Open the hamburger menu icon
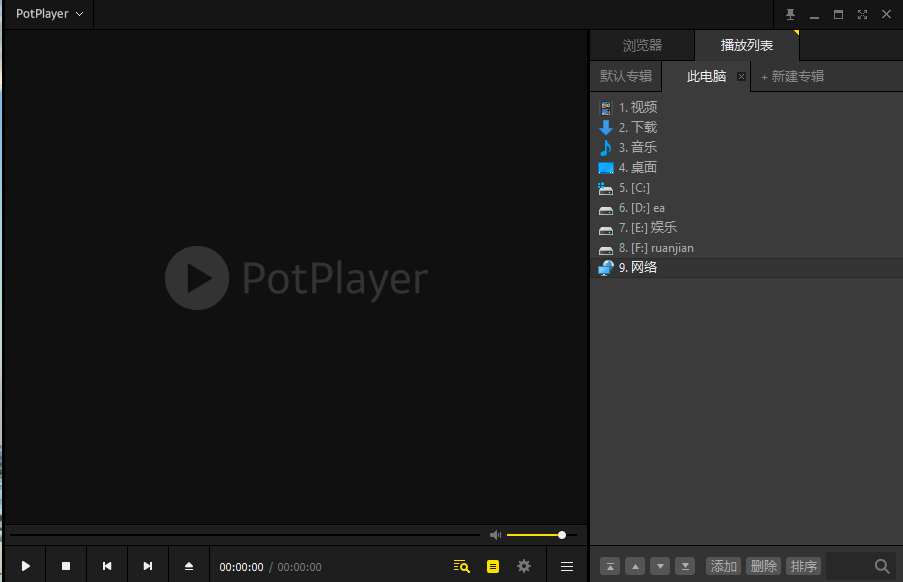This screenshot has width=903, height=582. [567, 566]
